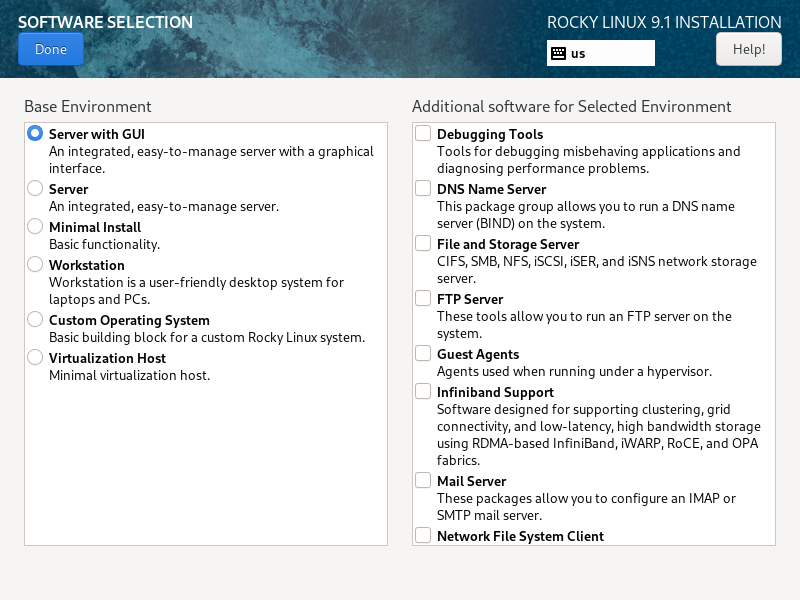Tick the DNS Name Server checkbox
The width and height of the screenshot is (800, 600).
point(423,188)
